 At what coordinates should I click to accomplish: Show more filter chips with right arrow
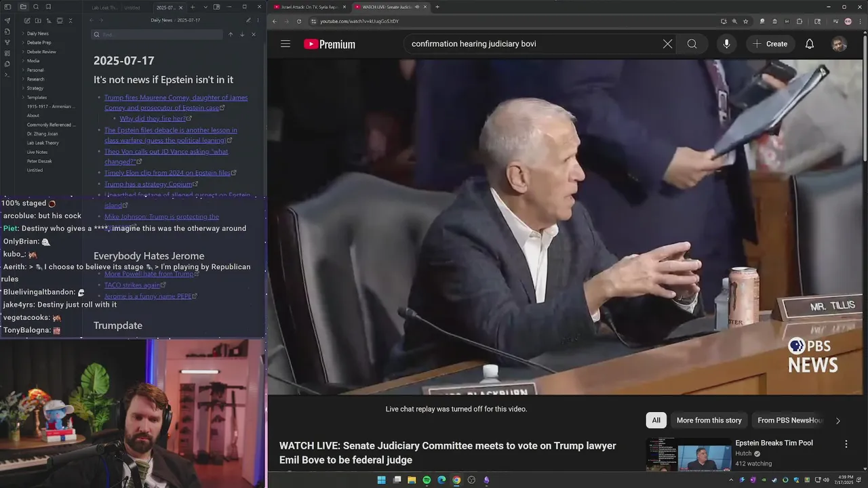pos(838,420)
